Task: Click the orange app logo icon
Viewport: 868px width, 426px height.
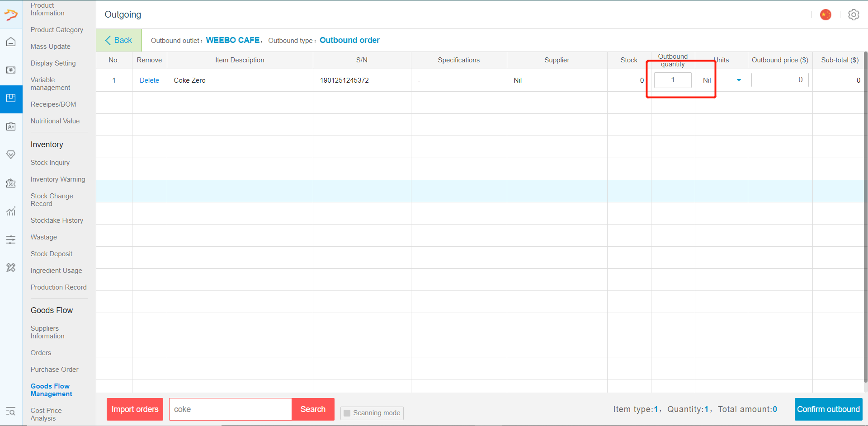Action: [11, 15]
